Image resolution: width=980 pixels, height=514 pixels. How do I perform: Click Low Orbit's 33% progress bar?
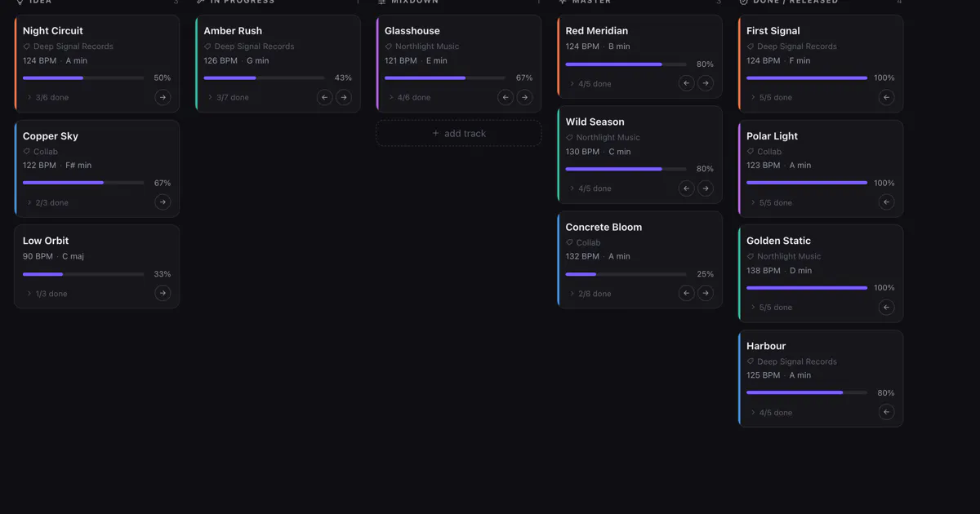(x=83, y=274)
